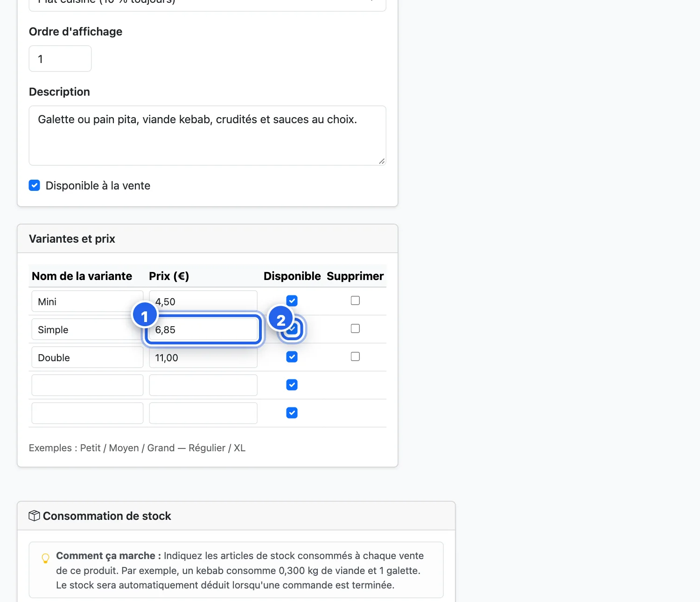700x602 pixels.
Task: Click the Disponible column header
Action: click(x=292, y=276)
